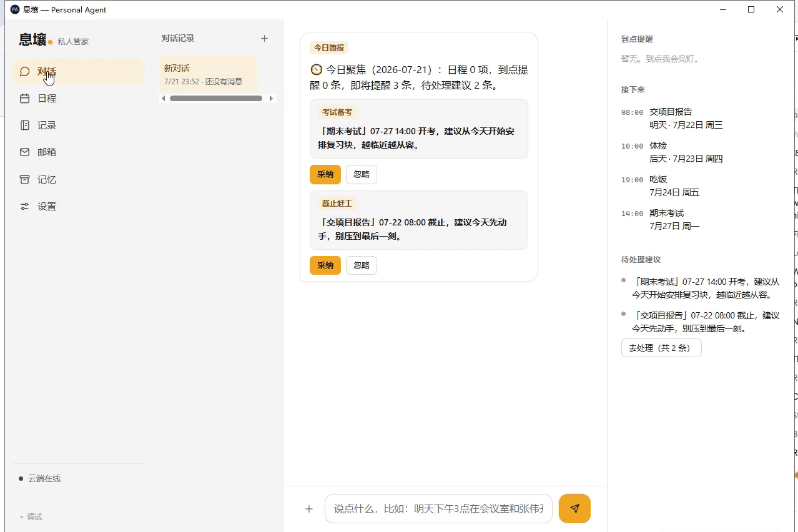Close the 息壤 window
Screen dimensions: 798x532
pyautogui.click(x=780, y=9)
